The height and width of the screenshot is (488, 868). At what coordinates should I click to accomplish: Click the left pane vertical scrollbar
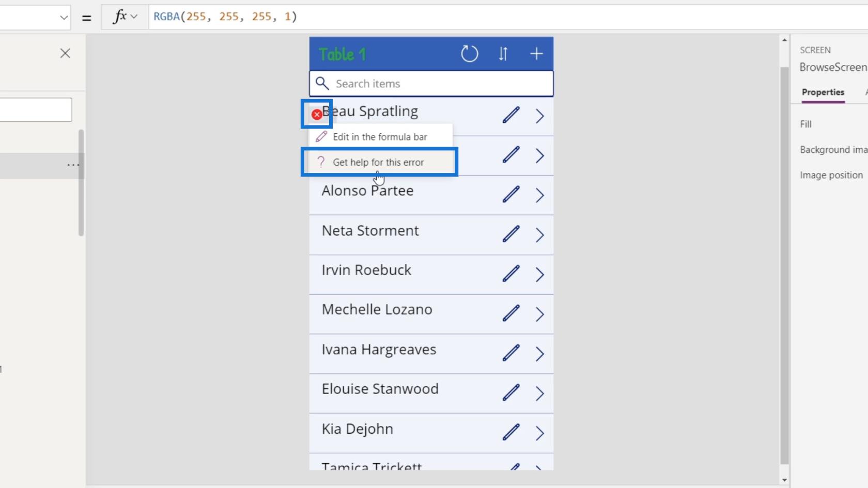click(x=81, y=183)
